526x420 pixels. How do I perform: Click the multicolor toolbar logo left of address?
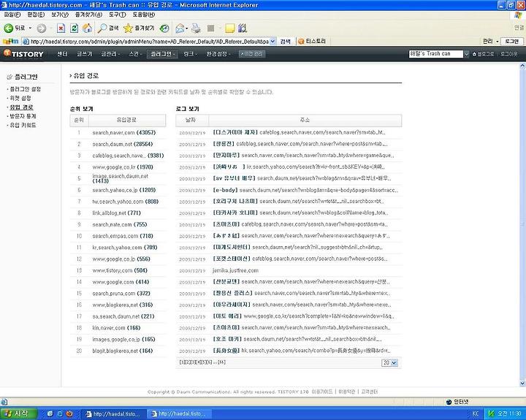click(10, 41)
